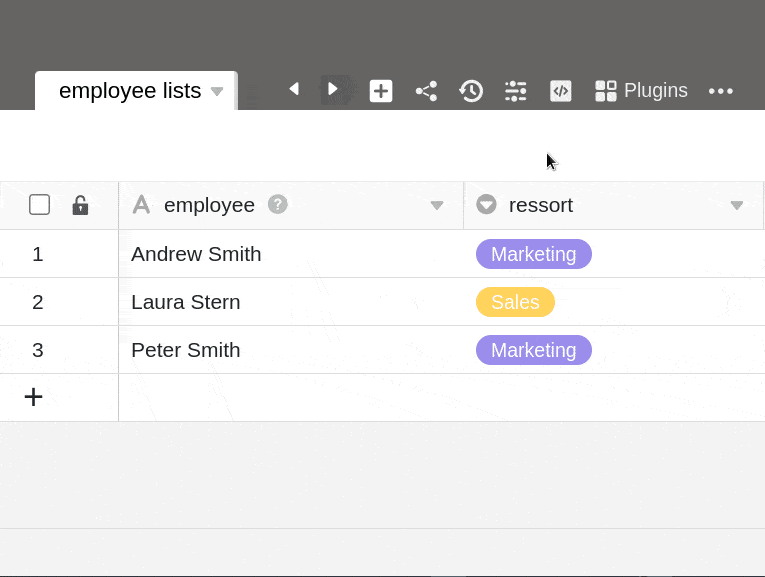Click the three-dots more options icon
765x577 pixels.
(x=721, y=91)
